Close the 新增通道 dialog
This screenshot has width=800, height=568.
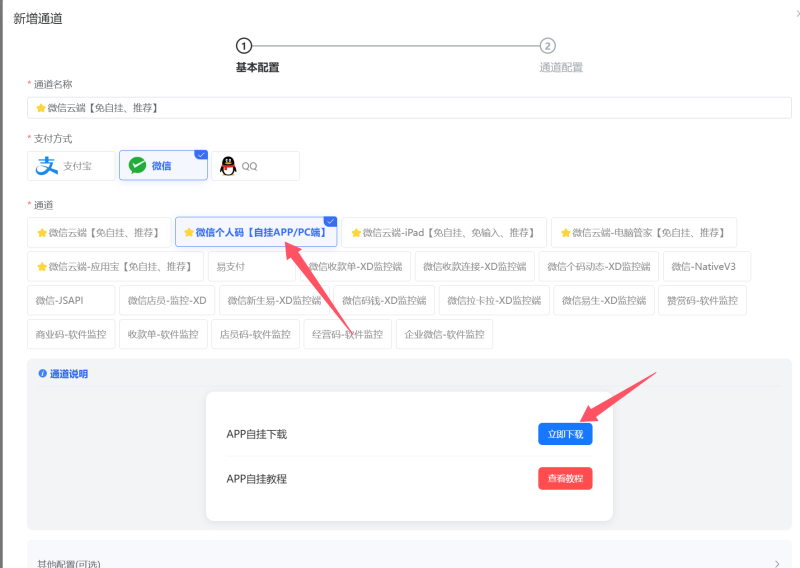(x=797, y=14)
